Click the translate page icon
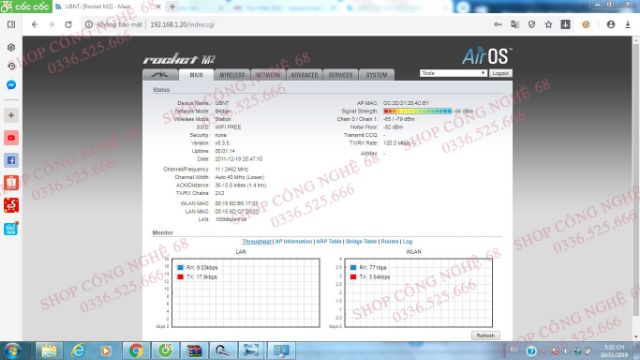 coord(515,24)
